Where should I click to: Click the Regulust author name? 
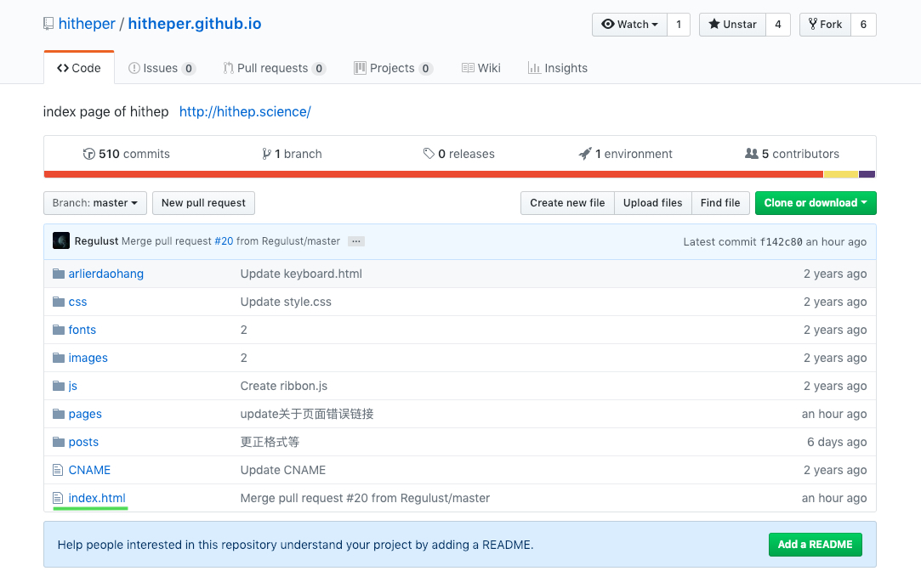(x=96, y=241)
